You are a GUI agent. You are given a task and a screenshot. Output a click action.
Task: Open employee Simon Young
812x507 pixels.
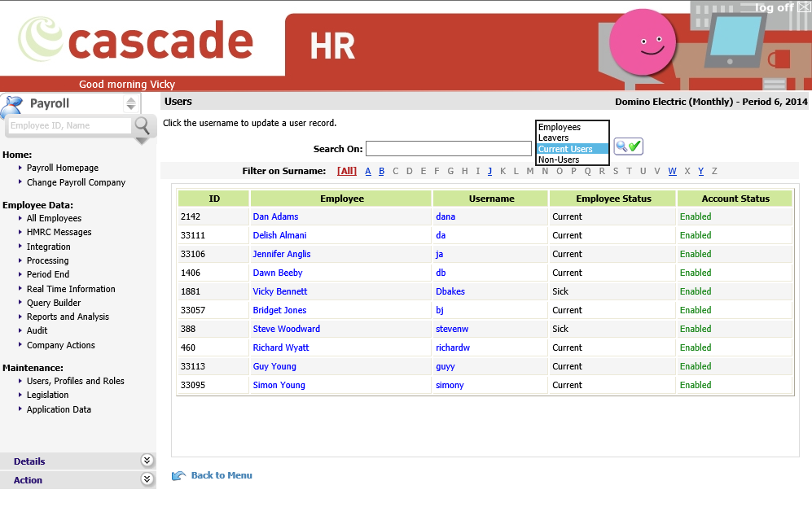(x=279, y=385)
